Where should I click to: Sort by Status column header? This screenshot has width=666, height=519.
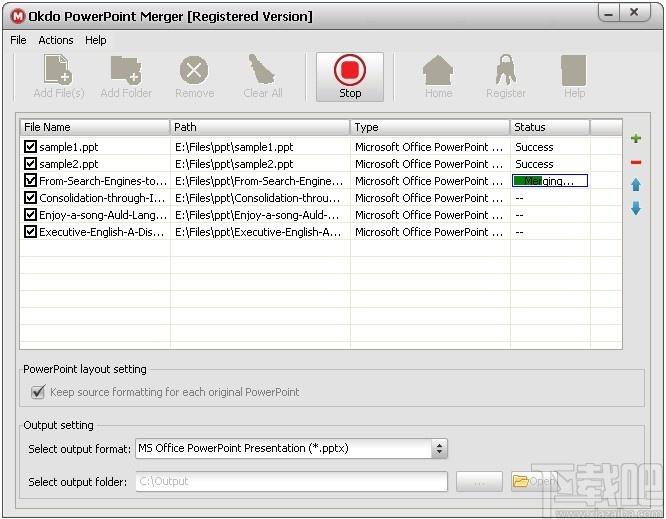tap(550, 127)
